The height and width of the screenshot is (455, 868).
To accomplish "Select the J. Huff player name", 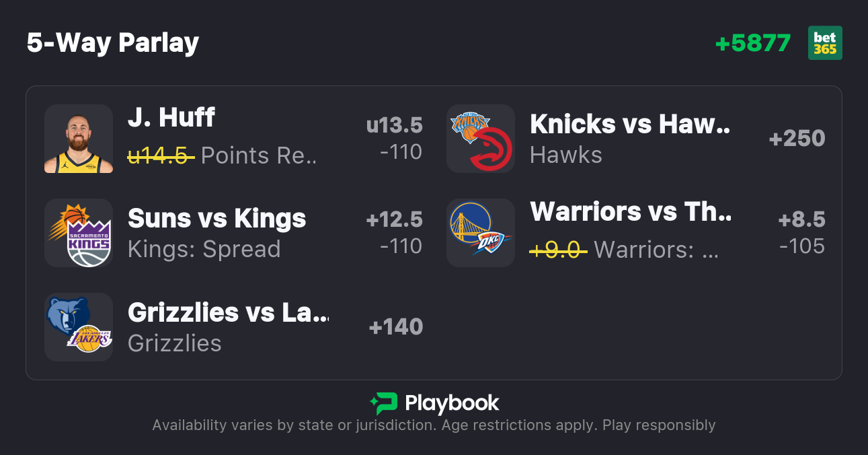I will coord(171,118).
